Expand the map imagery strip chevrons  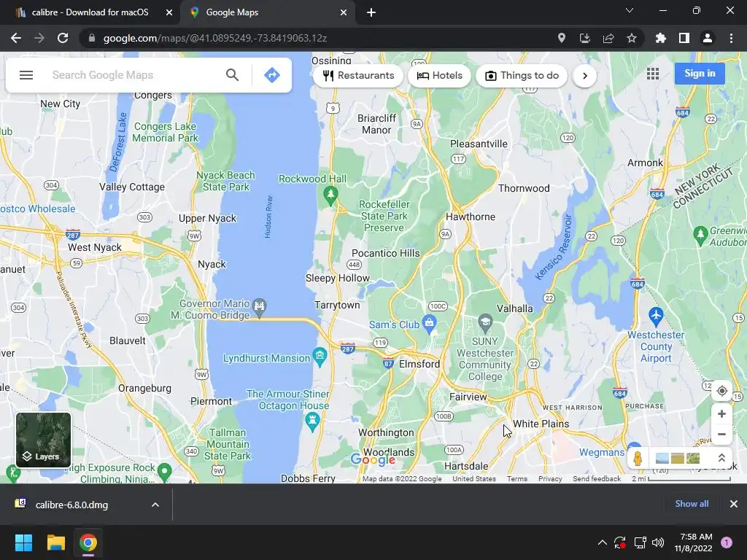point(721,458)
